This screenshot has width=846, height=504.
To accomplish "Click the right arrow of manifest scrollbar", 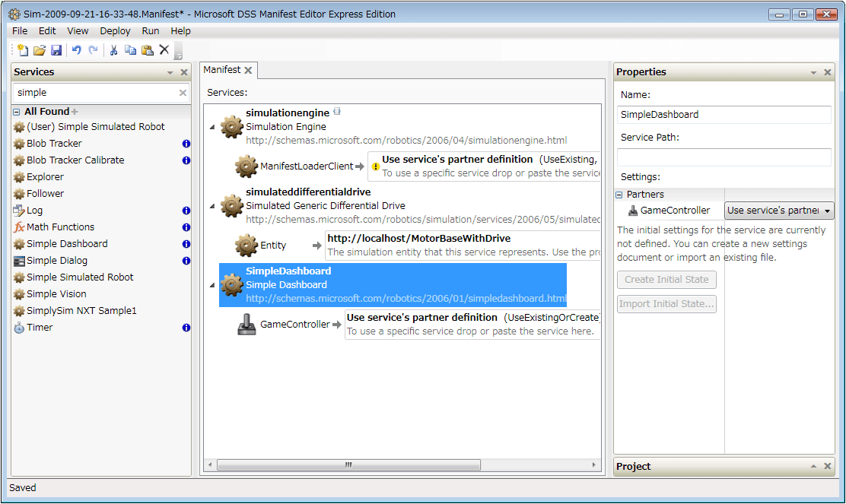I will click(594, 464).
